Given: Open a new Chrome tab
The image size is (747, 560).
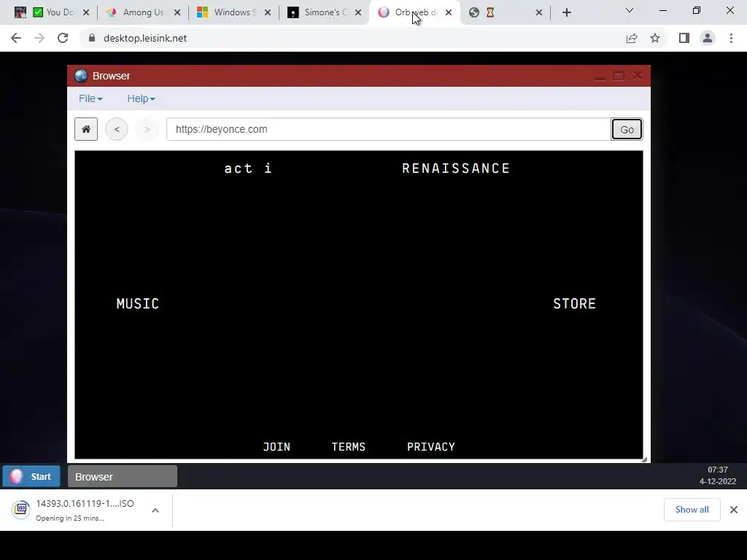Looking at the screenshot, I should 566,13.
